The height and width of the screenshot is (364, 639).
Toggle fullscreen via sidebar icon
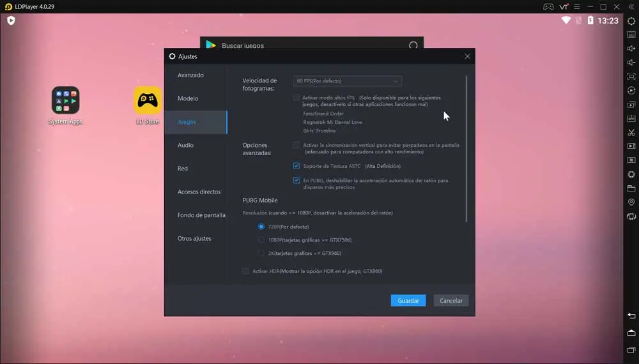click(631, 77)
